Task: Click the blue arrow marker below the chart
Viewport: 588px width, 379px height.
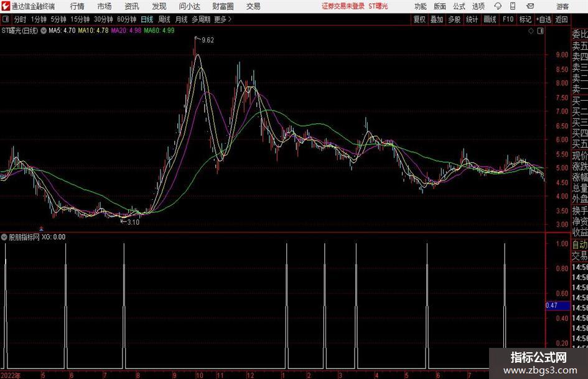Action: click(41, 228)
